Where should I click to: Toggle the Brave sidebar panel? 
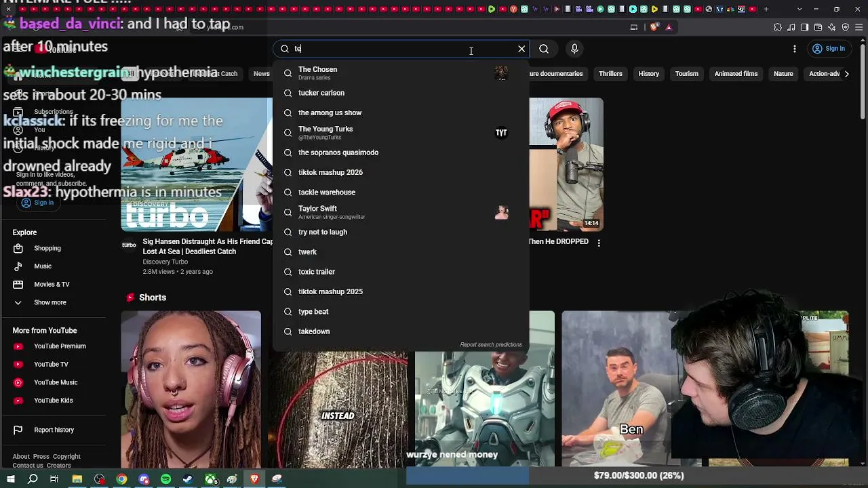click(804, 27)
